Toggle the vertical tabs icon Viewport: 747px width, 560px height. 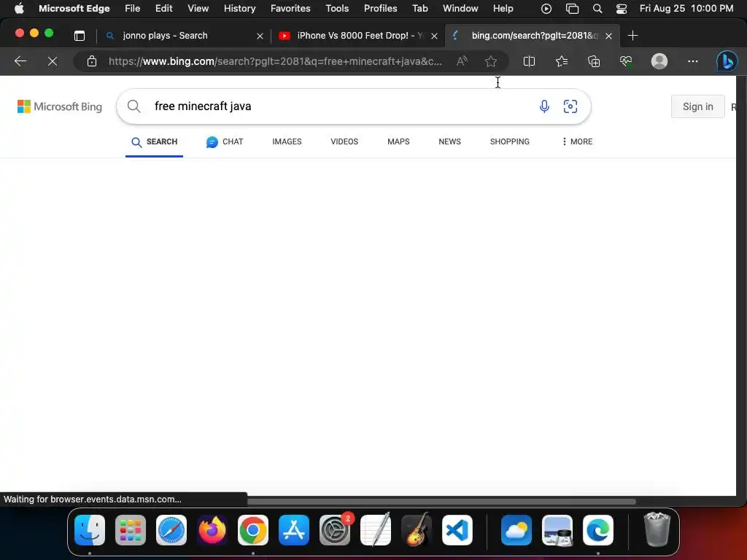80,36
